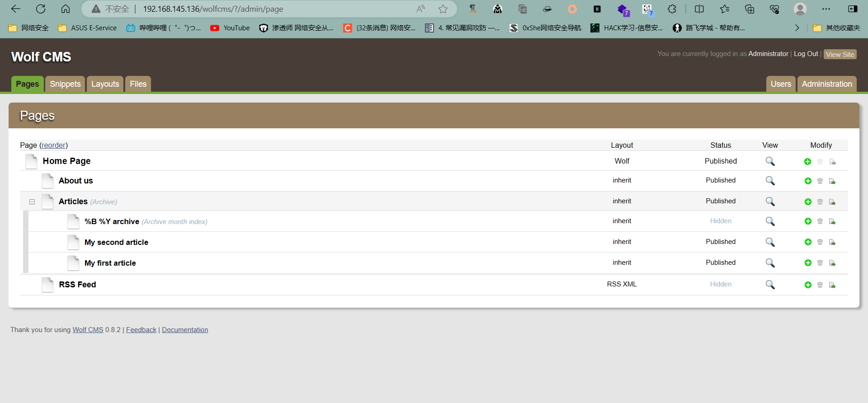This screenshot has height=403, width=868.
Task: Click the view magnifier for My first article
Action: (770, 263)
